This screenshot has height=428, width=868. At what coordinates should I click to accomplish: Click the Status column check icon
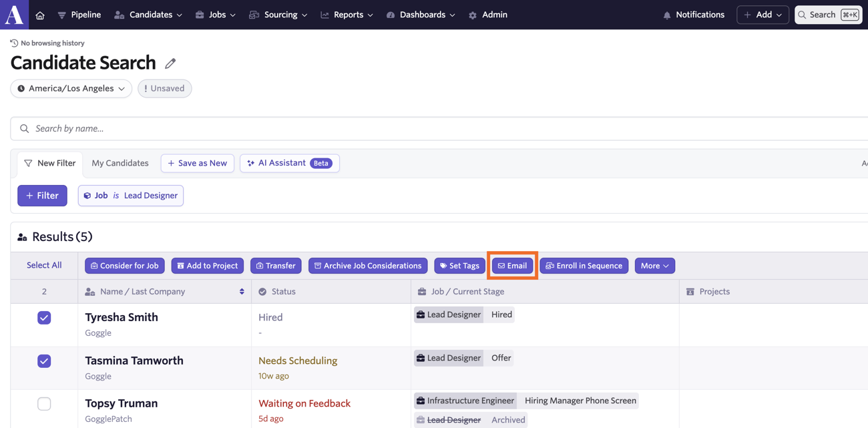262,292
